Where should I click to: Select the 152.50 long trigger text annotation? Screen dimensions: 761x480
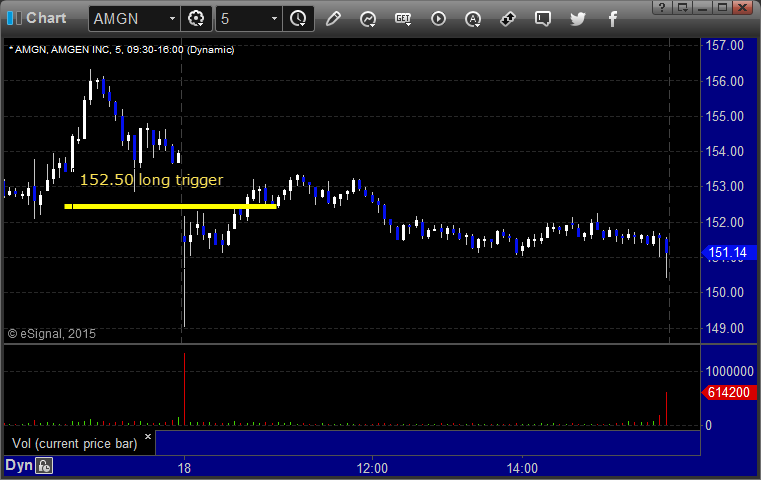151,180
